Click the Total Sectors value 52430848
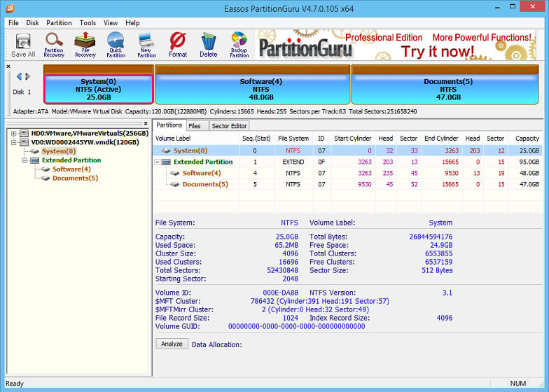 (283, 270)
